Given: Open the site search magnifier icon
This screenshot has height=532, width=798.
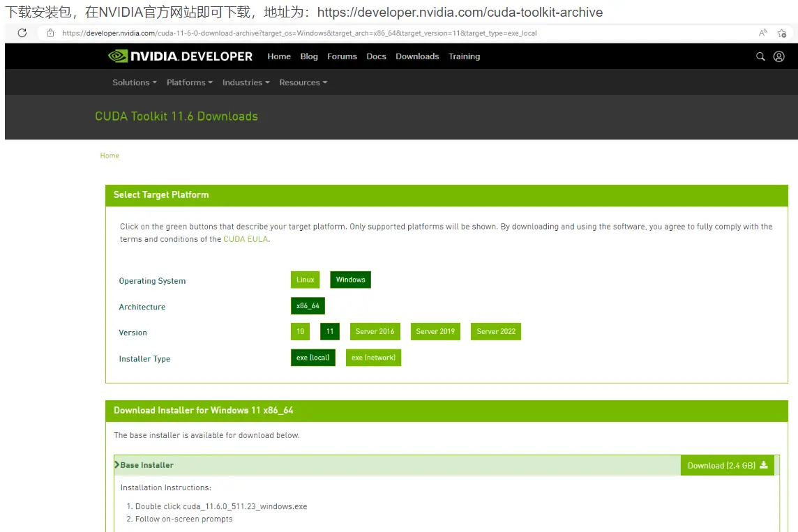Looking at the screenshot, I should (x=760, y=56).
